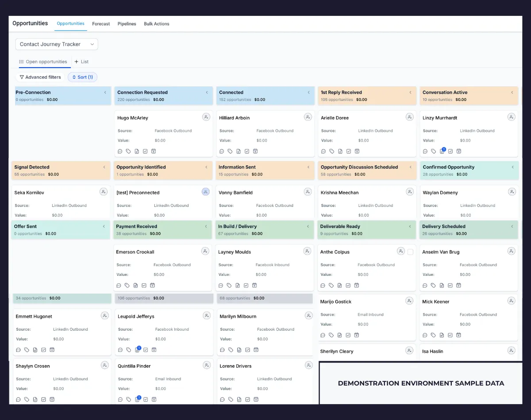The height and width of the screenshot is (420, 531).
Task: Click tag icon on Hilliard Arboin card
Action: [x=230, y=151]
